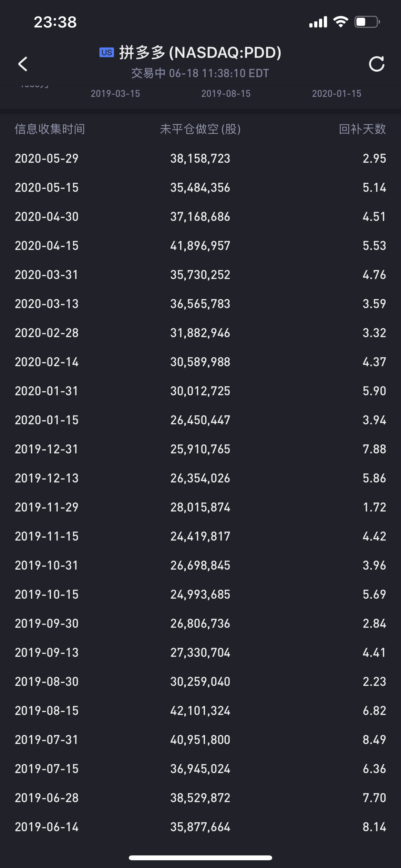This screenshot has height=868, width=401.
Task: Click the refresh icon
Action: point(376,64)
